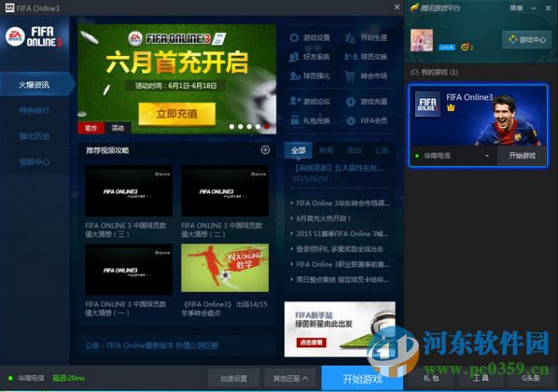Click big blue 开始游戏 button
Screen dimensions: 558x392
[x=362, y=379]
